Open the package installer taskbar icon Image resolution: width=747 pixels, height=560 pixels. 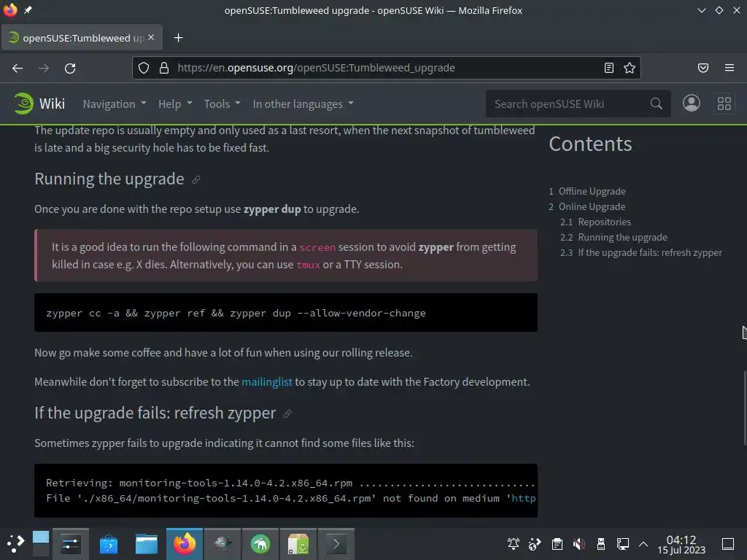click(298, 544)
